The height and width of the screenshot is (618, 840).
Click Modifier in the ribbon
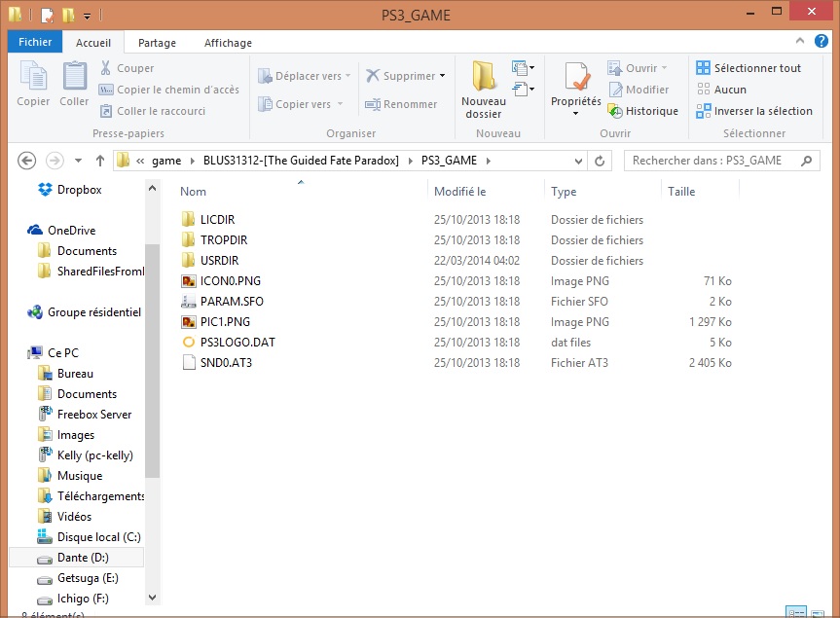639,90
